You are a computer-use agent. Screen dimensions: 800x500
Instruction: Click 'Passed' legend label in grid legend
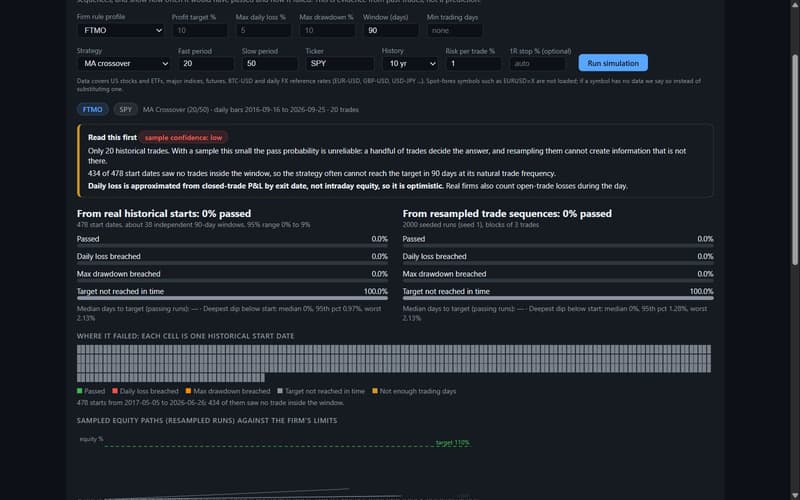click(94, 391)
